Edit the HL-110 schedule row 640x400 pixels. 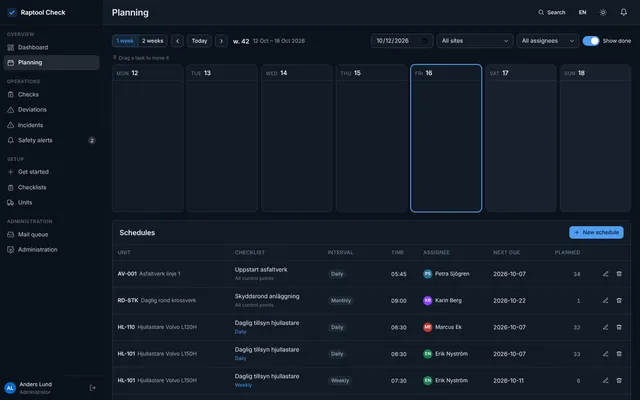point(605,327)
